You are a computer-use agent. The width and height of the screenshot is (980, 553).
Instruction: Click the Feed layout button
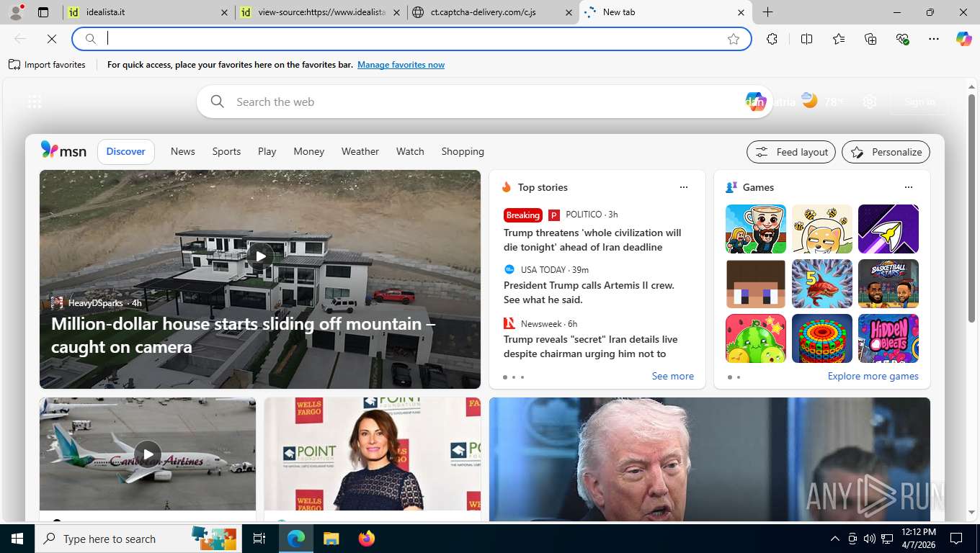[791, 152]
